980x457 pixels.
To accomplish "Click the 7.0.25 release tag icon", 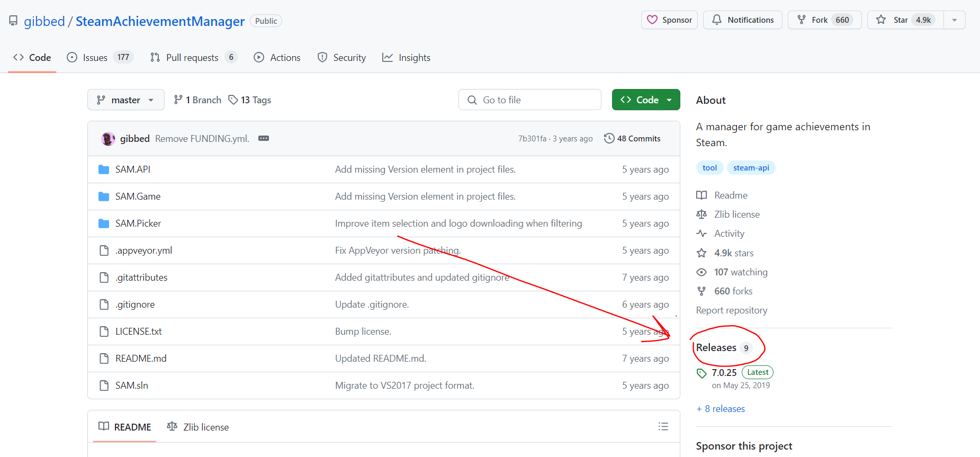I will pos(702,373).
